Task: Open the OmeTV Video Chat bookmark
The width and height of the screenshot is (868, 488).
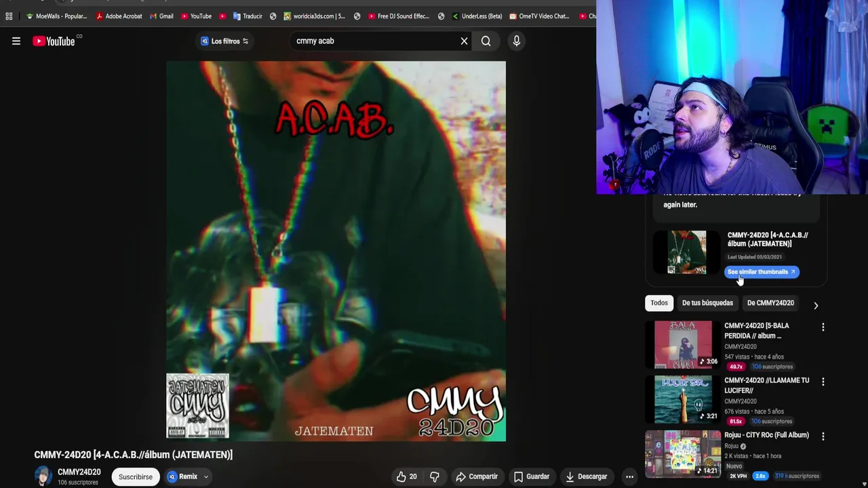Action: click(x=539, y=16)
